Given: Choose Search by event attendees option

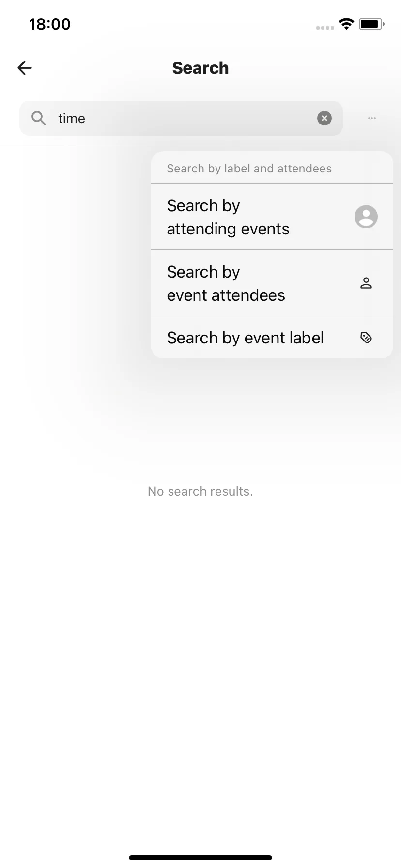Looking at the screenshot, I should 272,283.
